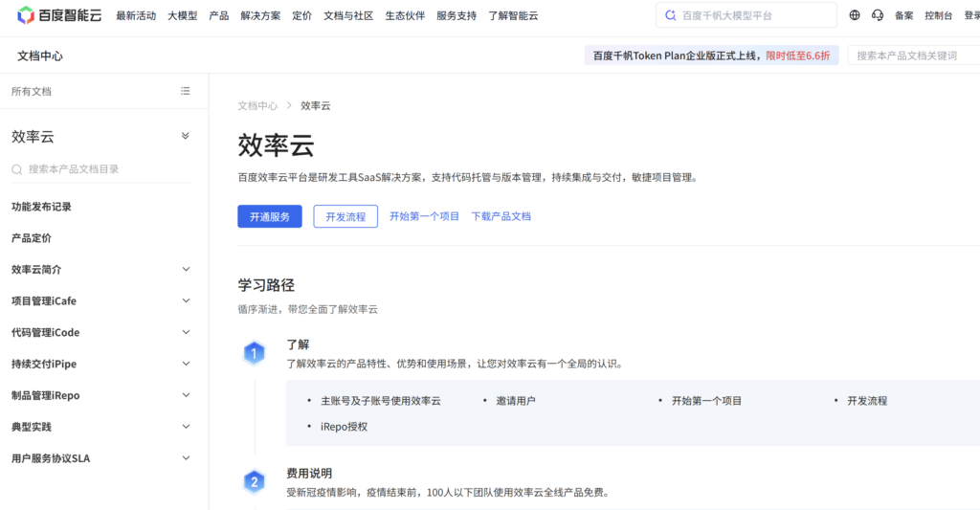The width and height of the screenshot is (980, 510).
Task: Expand the 制品管理iRepo chevron
Action: click(187, 395)
